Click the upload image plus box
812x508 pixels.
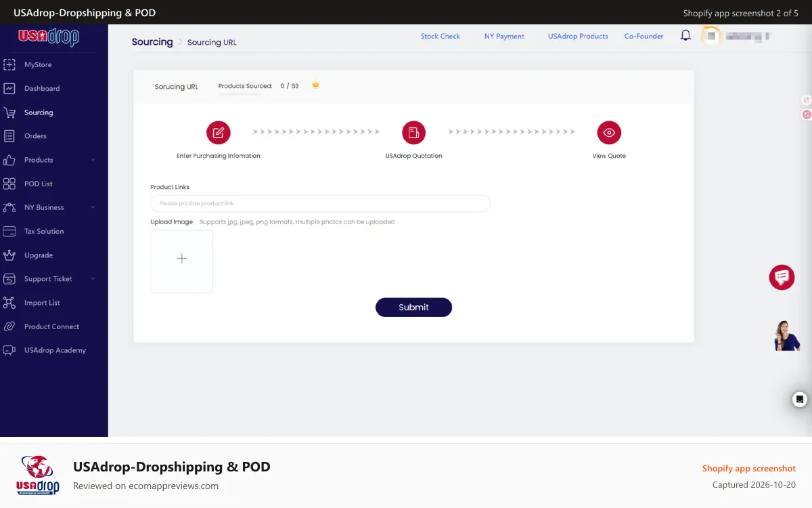pyautogui.click(x=182, y=261)
